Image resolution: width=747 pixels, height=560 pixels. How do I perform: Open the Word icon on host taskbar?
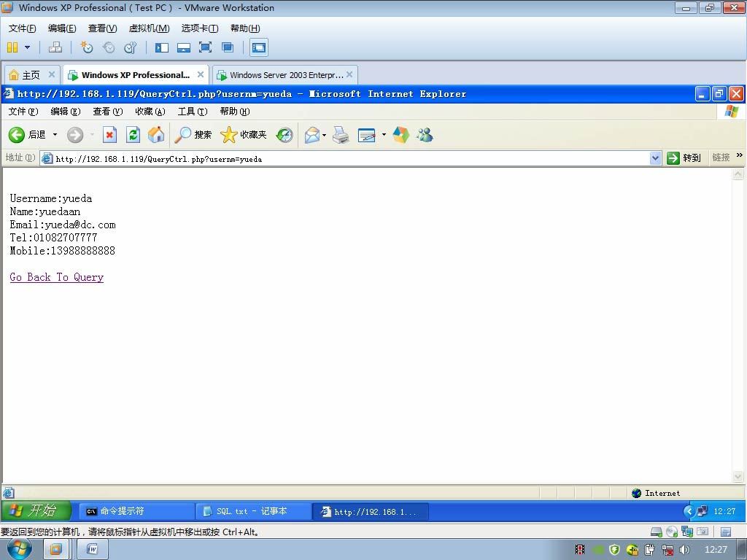pos(93,550)
